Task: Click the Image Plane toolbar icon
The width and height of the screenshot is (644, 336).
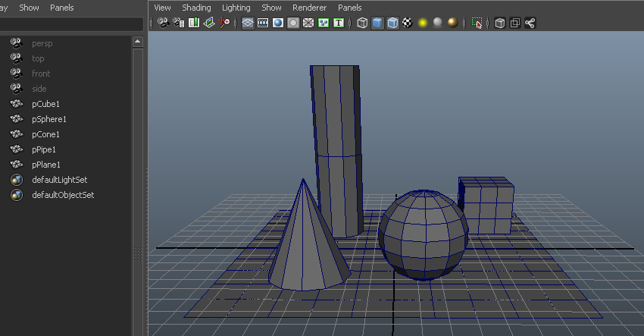Action: [208, 23]
